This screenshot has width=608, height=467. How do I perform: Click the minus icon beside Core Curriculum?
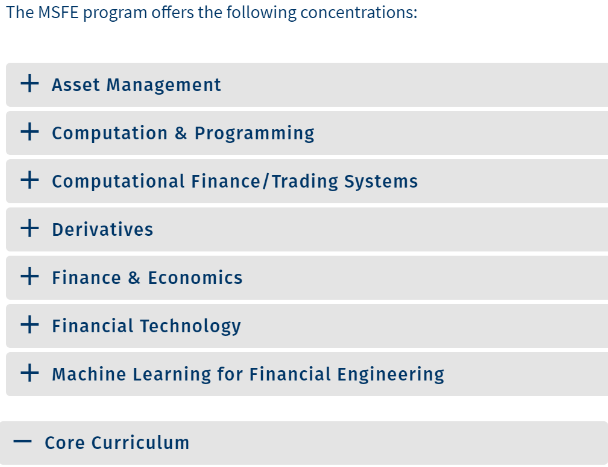tap(23, 442)
